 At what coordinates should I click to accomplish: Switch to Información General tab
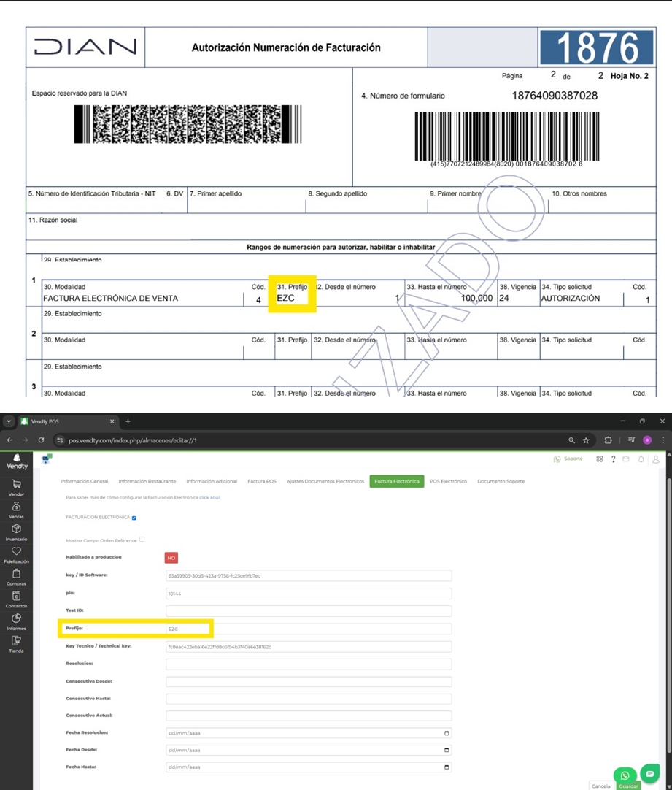click(x=85, y=481)
